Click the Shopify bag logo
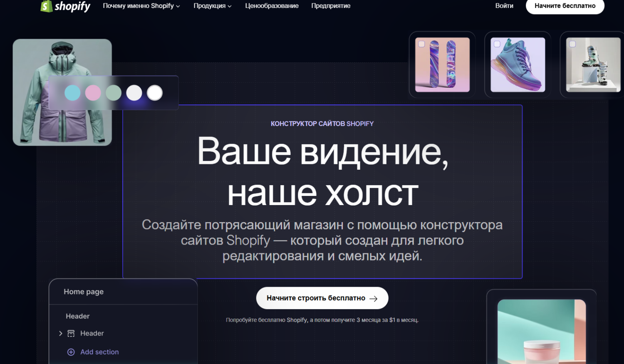The width and height of the screenshot is (624, 364). pyautogui.click(x=47, y=6)
